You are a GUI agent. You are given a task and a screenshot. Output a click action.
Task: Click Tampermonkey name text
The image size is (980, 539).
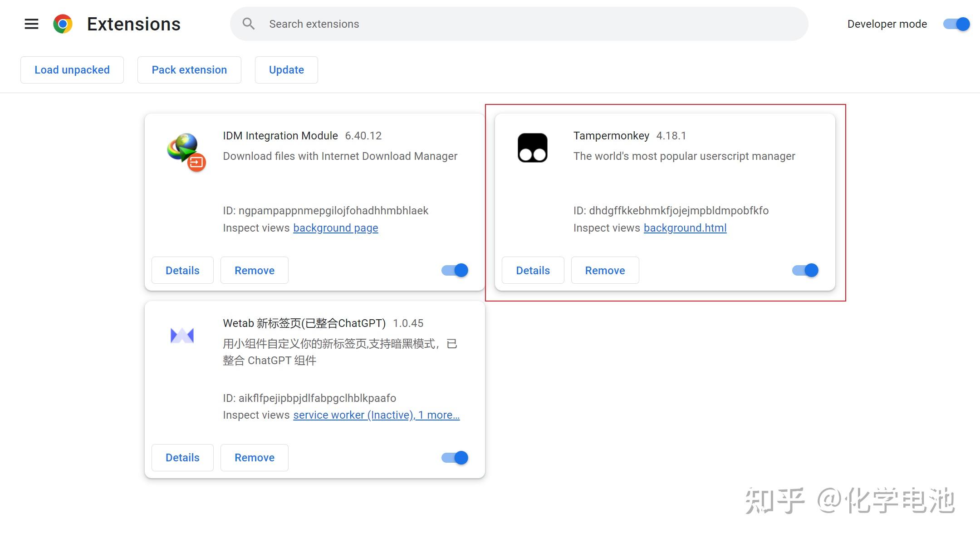611,136
